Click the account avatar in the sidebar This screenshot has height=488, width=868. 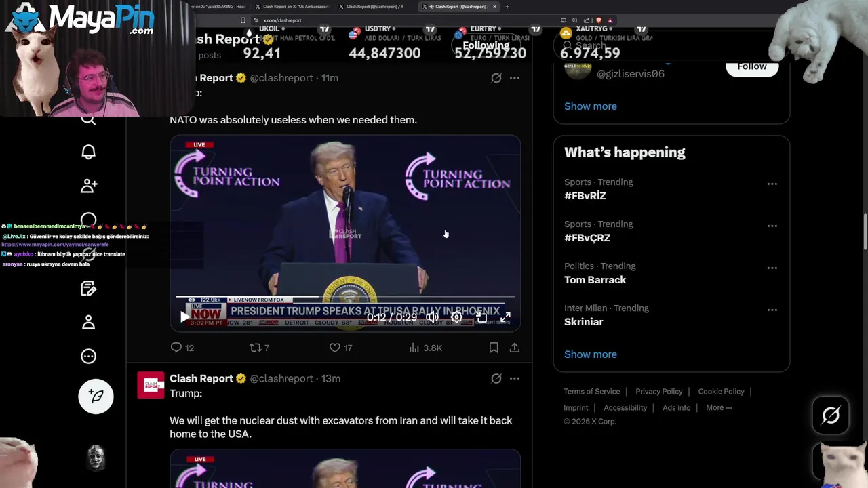pos(96,458)
